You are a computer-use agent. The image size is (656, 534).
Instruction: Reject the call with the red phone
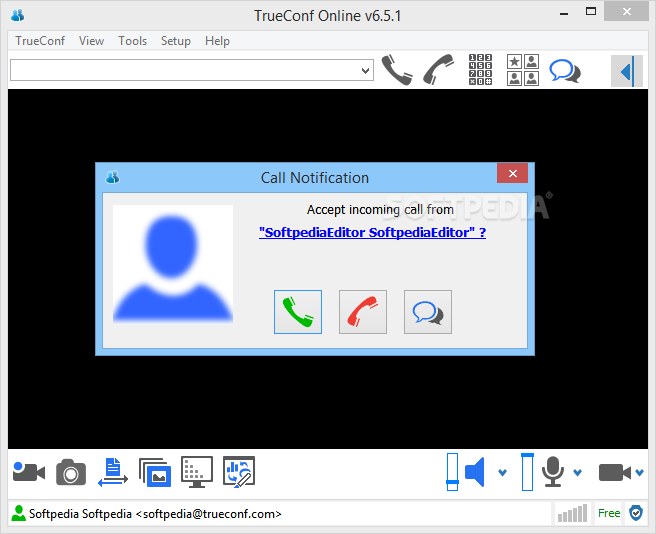click(x=363, y=312)
